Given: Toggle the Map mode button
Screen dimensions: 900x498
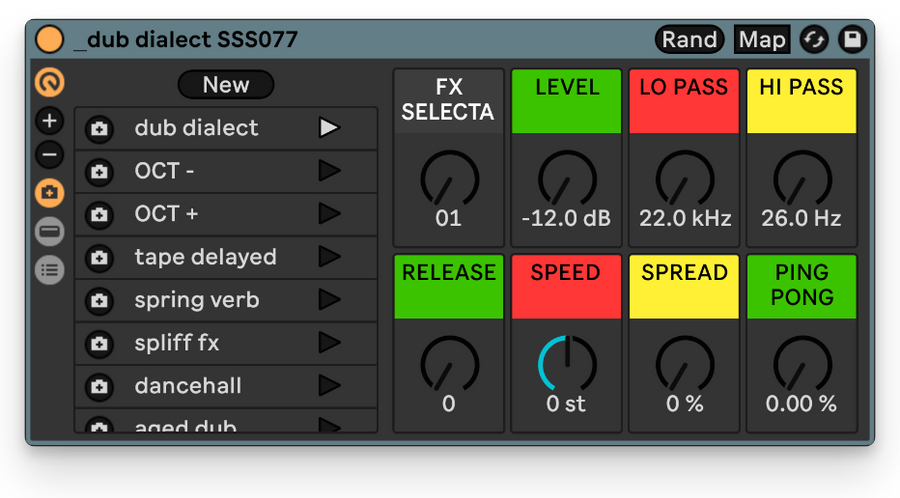Looking at the screenshot, I should [x=762, y=40].
